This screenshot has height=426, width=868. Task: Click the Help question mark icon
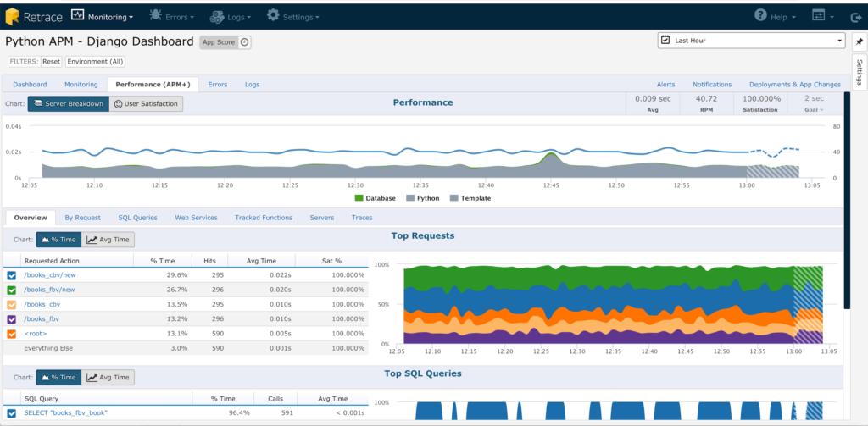tap(760, 15)
